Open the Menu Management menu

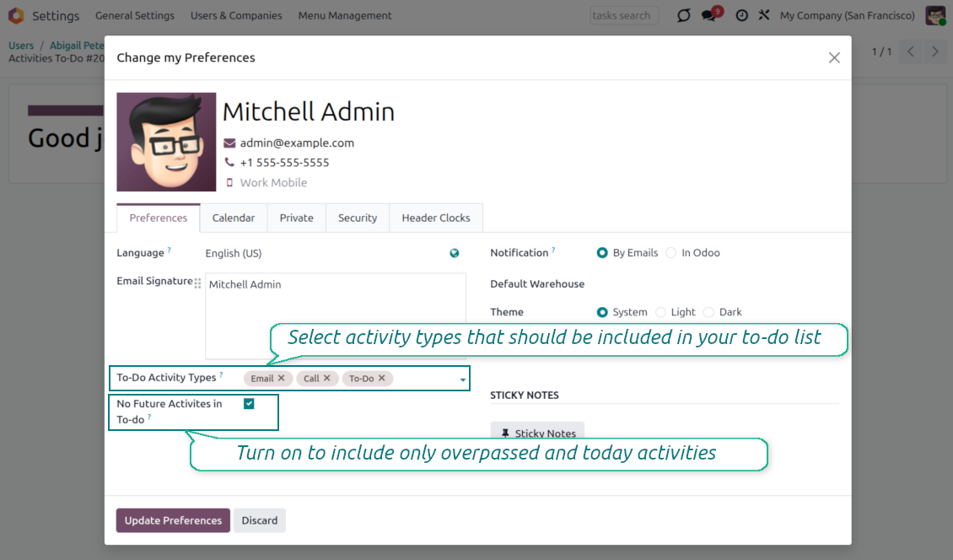pos(344,15)
